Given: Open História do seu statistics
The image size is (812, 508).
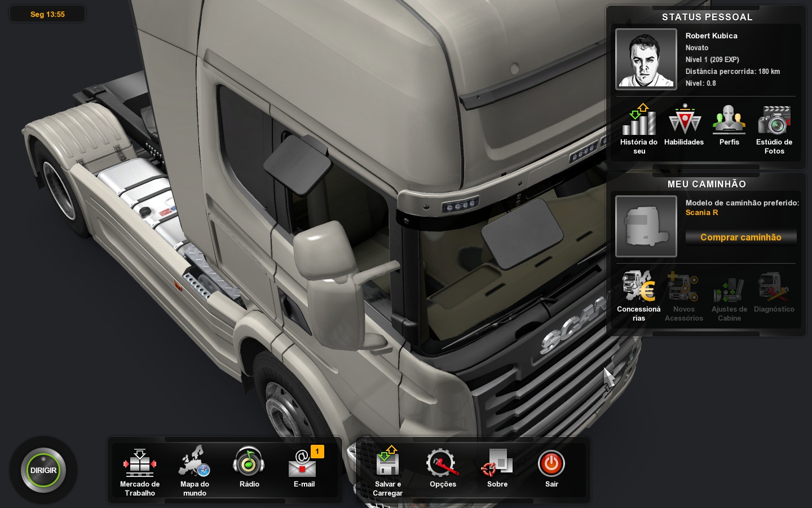Looking at the screenshot, I should (x=639, y=129).
